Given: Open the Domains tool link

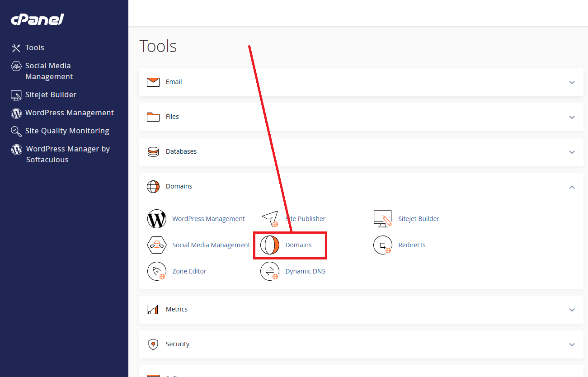Looking at the screenshot, I should tap(298, 245).
